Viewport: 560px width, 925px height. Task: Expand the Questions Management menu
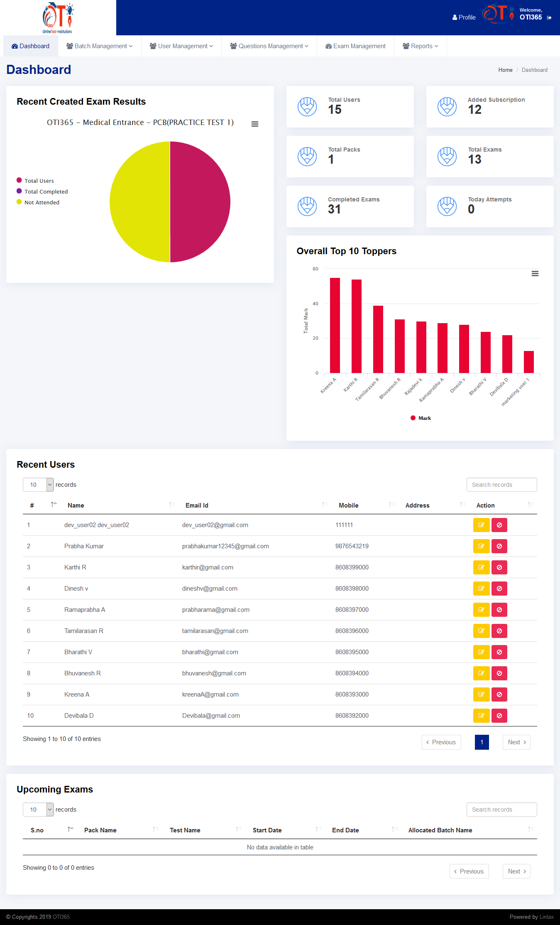coord(269,46)
